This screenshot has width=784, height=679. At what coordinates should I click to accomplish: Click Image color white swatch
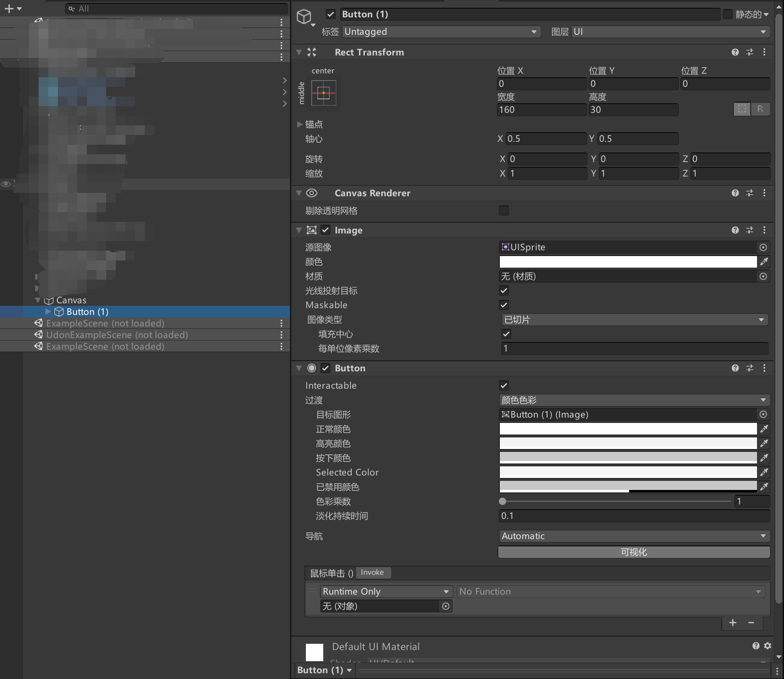(x=628, y=262)
